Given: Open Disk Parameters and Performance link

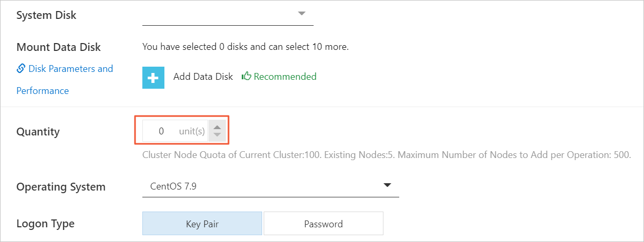Looking at the screenshot, I should (x=65, y=79).
